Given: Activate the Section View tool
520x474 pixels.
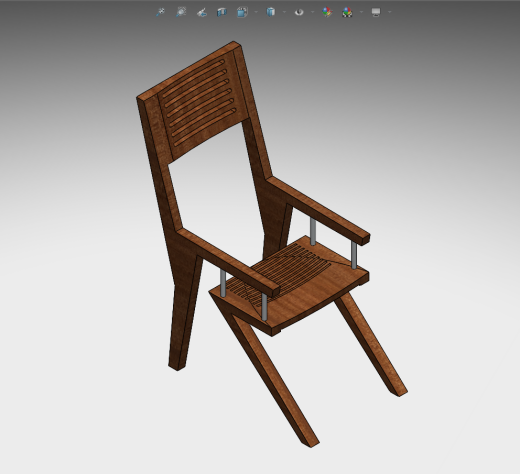Looking at the screenshot, I should pyautogui.click(x=222, y=12).
